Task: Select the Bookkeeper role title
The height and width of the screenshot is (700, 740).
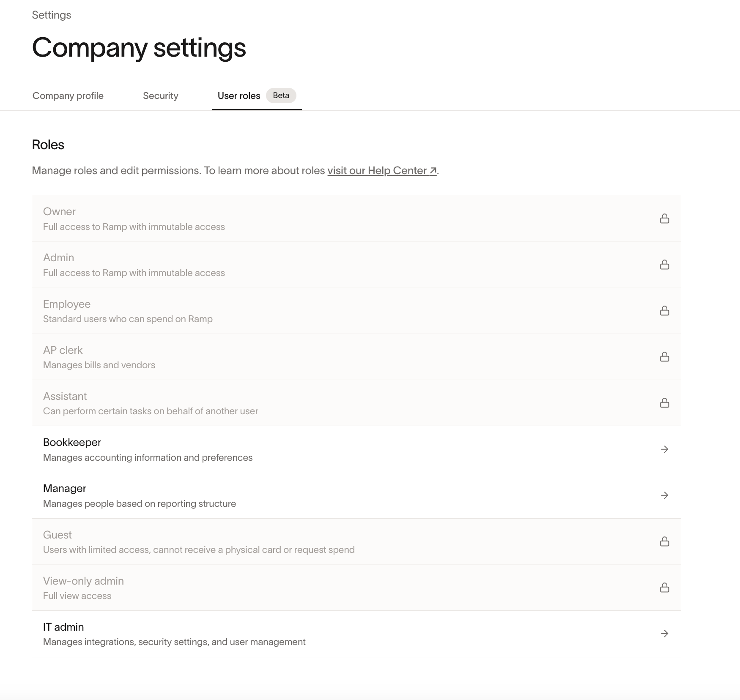Action: 72,442
